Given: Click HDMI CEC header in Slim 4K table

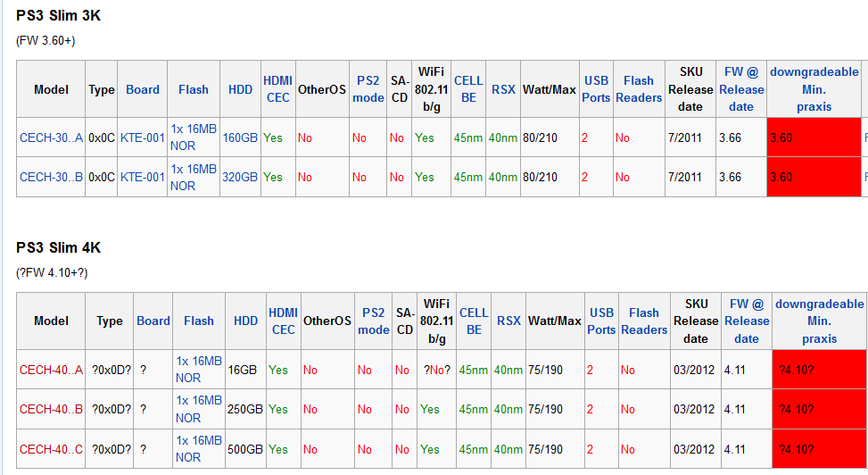Looking at the screenshot, I should coord(284,321).
